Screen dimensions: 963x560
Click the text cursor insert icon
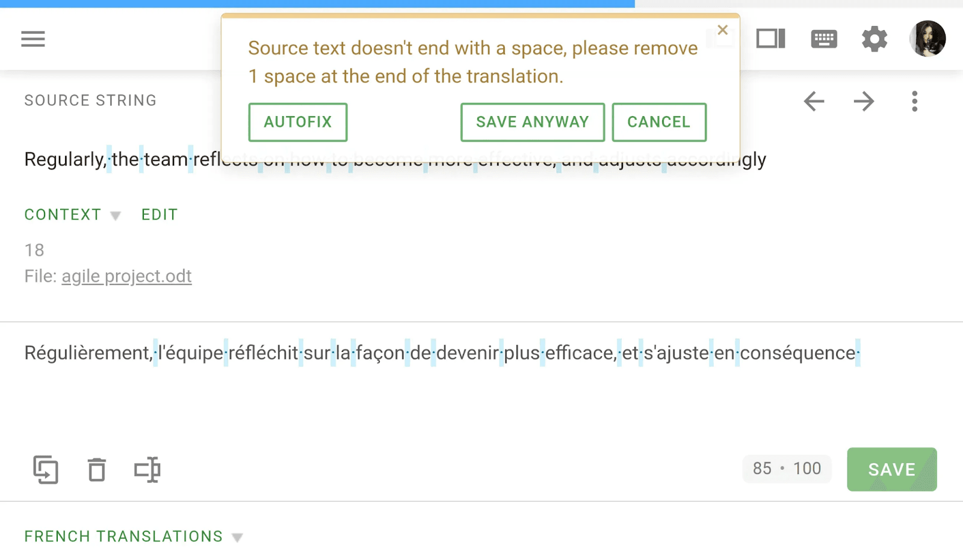point(147,470)
